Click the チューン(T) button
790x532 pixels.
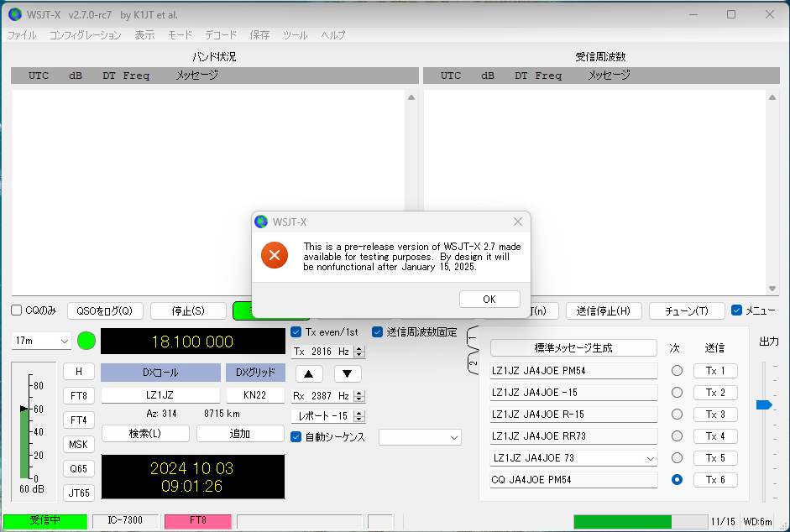(687, 310)
